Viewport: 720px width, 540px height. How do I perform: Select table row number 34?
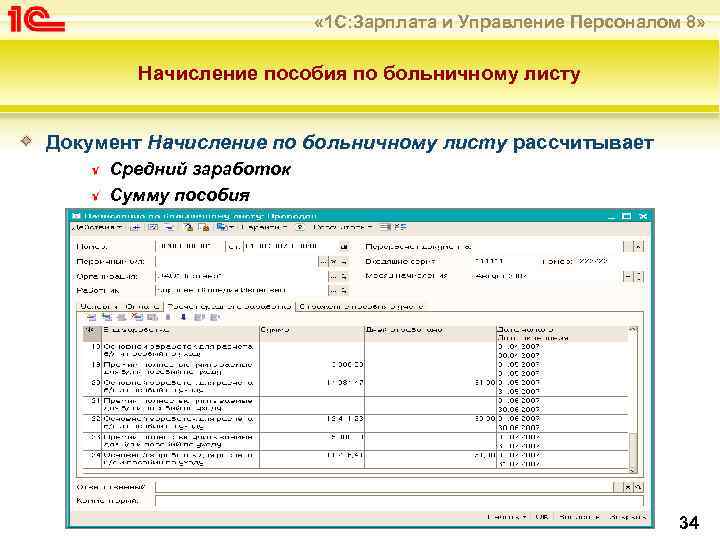click(355, 460)
